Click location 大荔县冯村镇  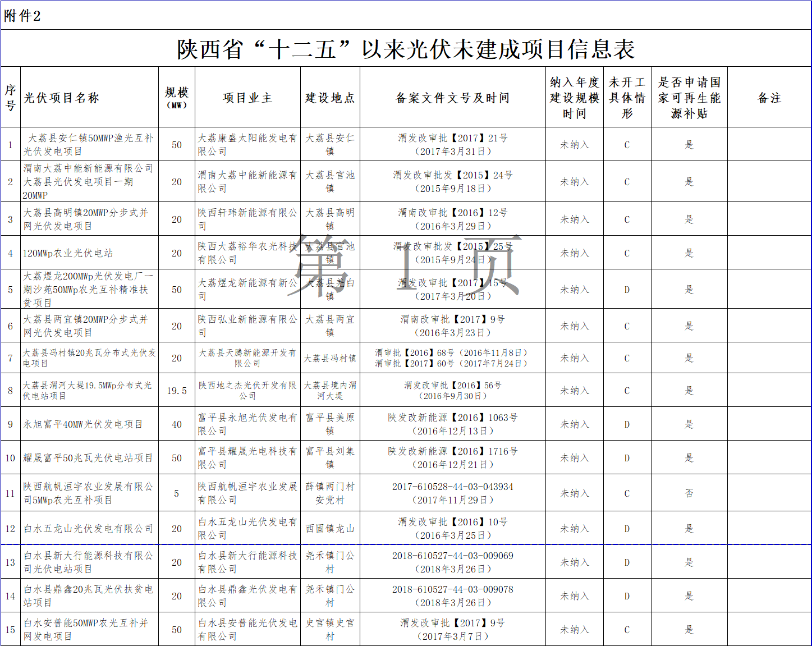(330, 358)
